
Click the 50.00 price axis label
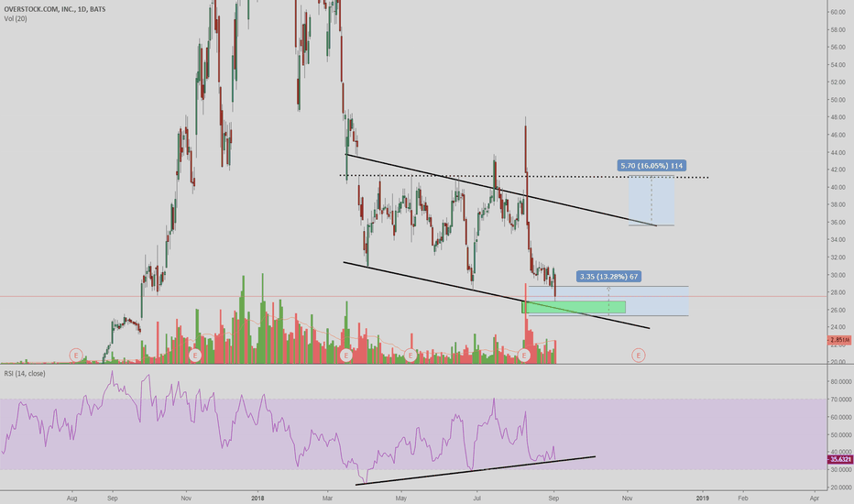point(838,100)
